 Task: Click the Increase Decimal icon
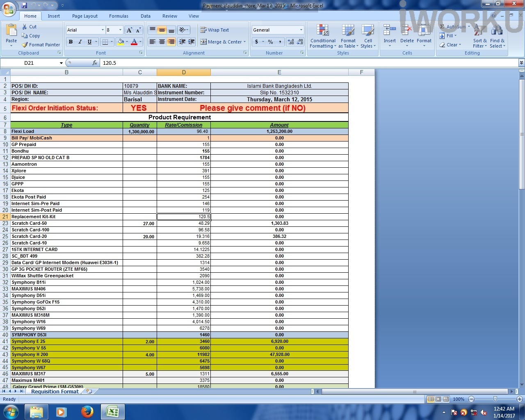(x=291, y=42)
